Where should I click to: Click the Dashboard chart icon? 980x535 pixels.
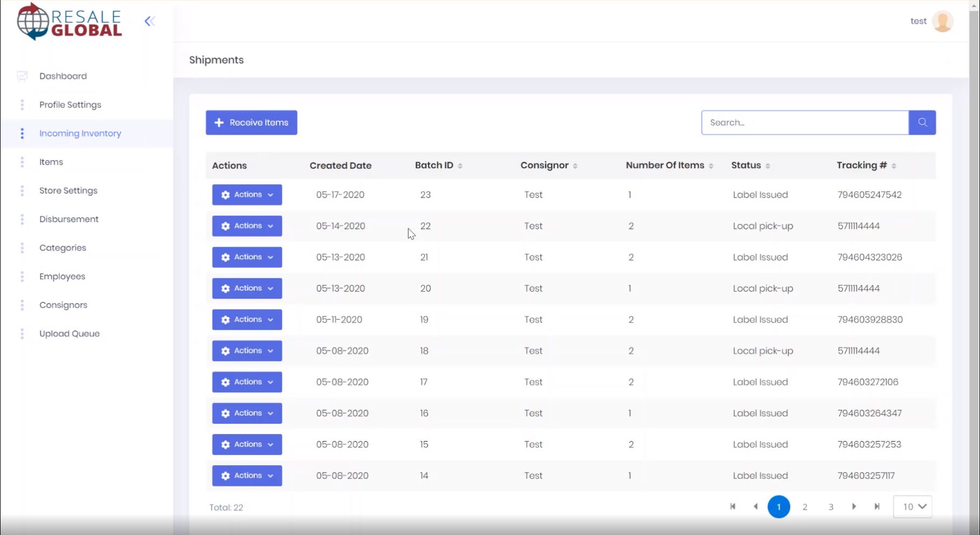click(x=22, y=76)
